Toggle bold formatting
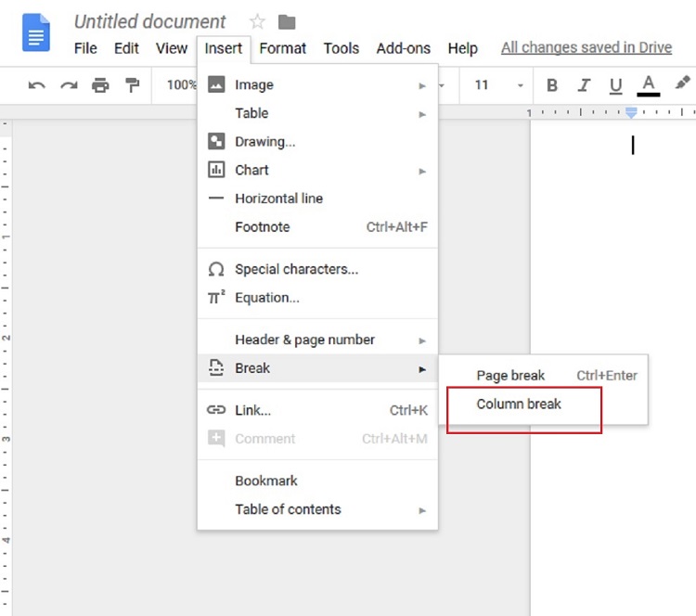 click(x=552, y=85)
